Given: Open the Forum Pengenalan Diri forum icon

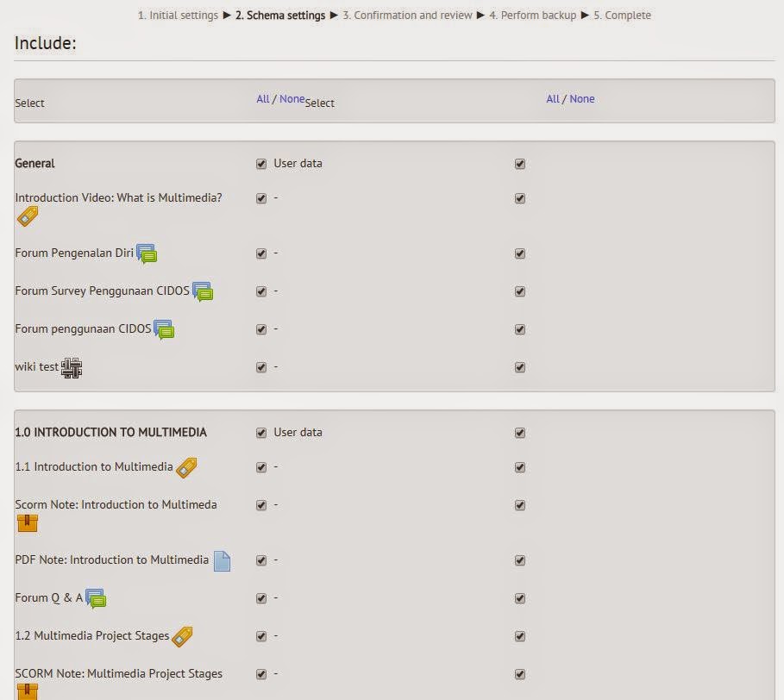Looking at the screenshot, I should (x=148, y=253).
